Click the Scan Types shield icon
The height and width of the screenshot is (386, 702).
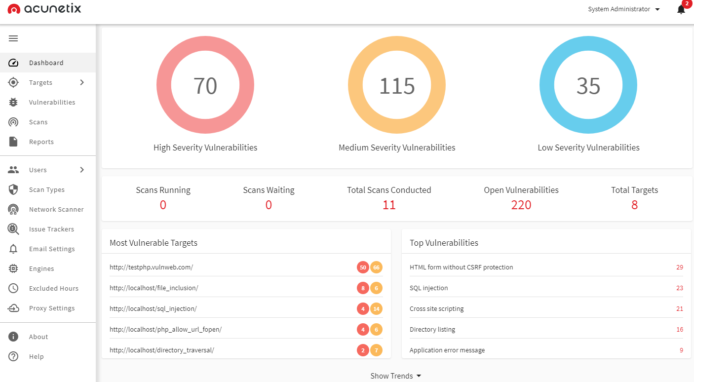pos(13,189)
